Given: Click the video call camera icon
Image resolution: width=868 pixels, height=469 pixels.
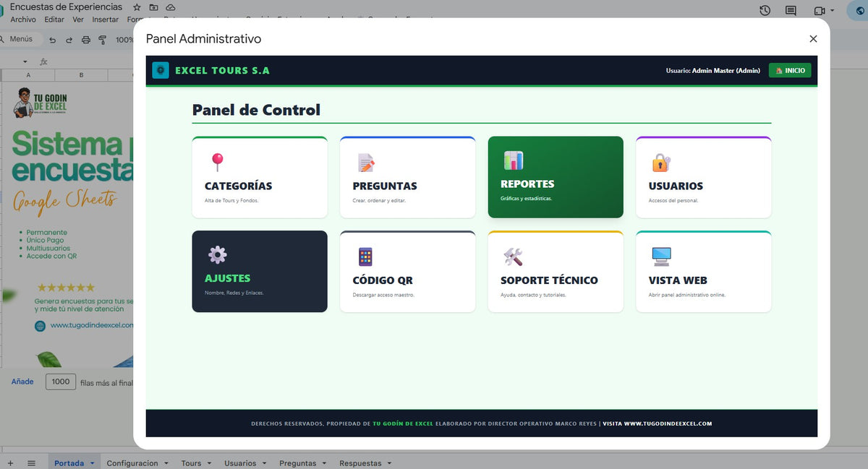Looking at the screenshot, I should pos(820,11).
